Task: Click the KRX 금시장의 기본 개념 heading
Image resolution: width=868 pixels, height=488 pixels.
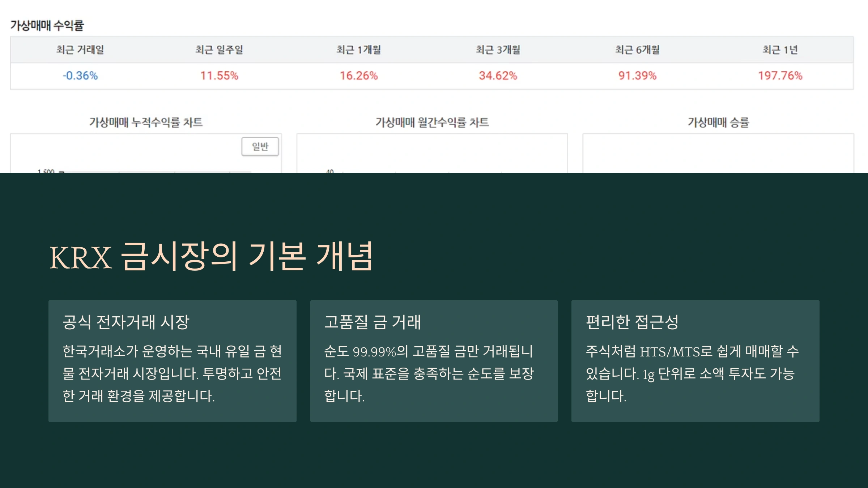Action: 211,256
